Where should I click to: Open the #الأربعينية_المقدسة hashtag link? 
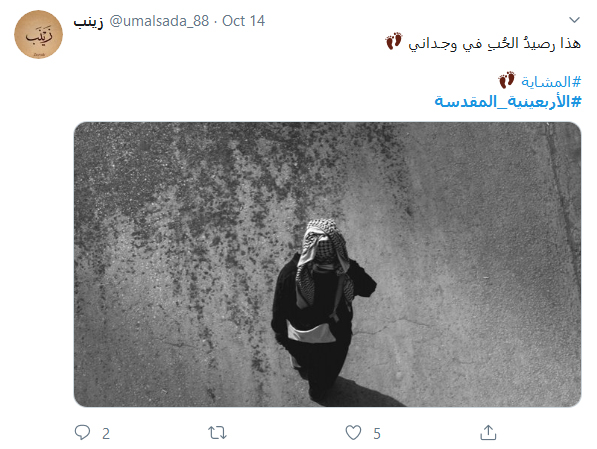[x=508, y=102]
